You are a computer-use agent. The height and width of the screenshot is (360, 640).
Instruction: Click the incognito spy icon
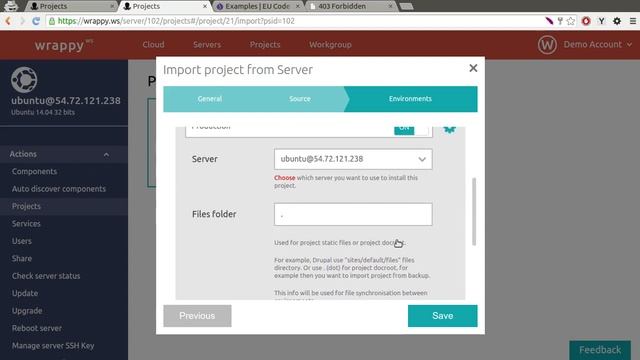coord(11,6)
